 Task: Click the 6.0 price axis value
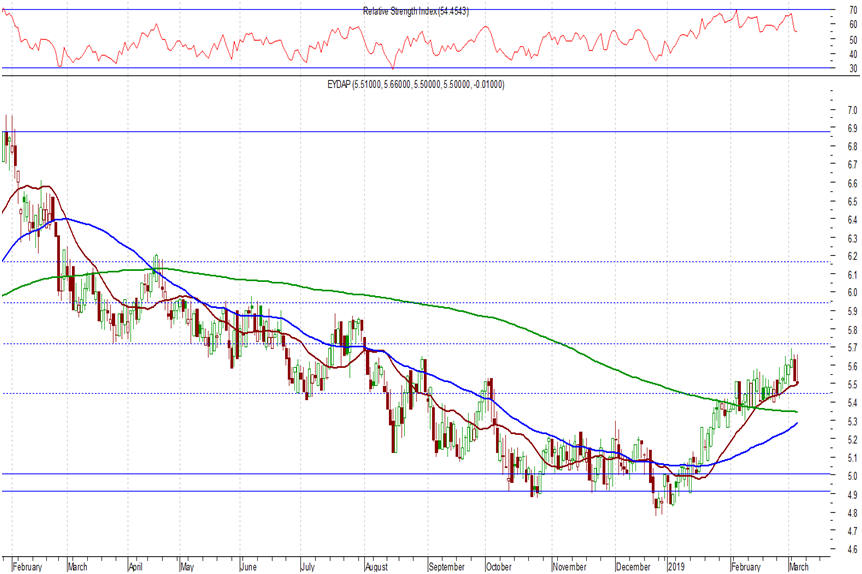tap(852, 292)
